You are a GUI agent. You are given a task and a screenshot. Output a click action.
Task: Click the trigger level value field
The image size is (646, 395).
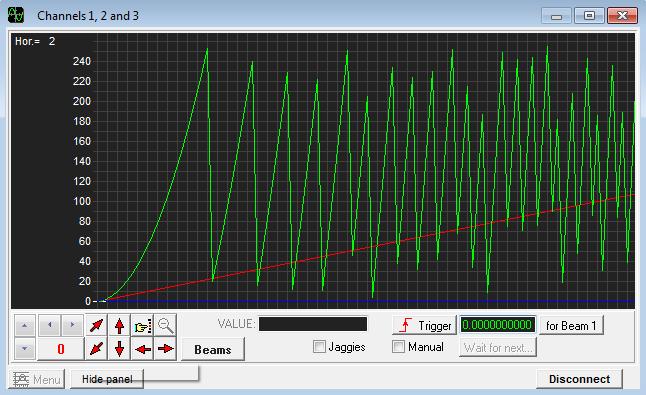[498, 325]
